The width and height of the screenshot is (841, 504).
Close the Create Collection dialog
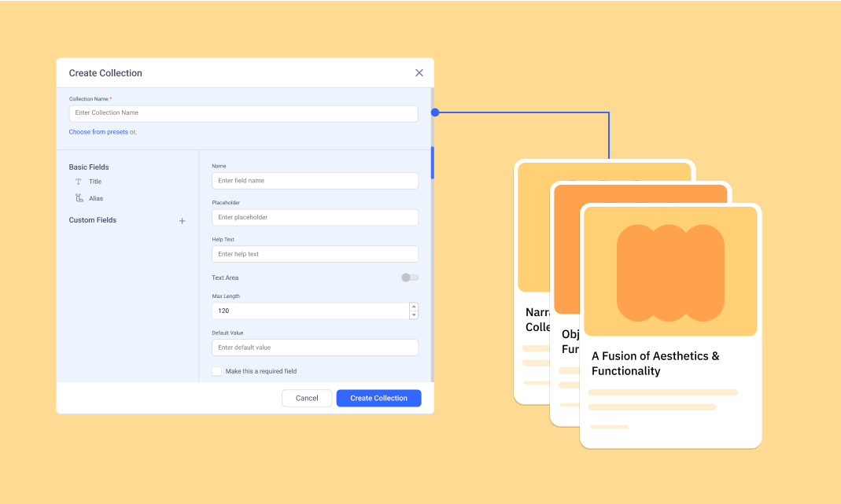tap(419, 73)
